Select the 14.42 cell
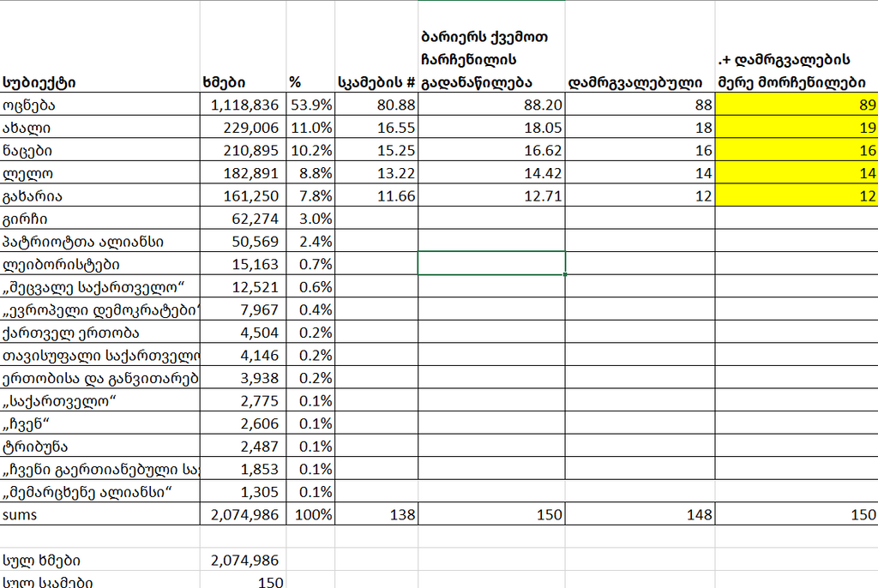878x588 pixels. pyautogui.click(x=491, y=173)
